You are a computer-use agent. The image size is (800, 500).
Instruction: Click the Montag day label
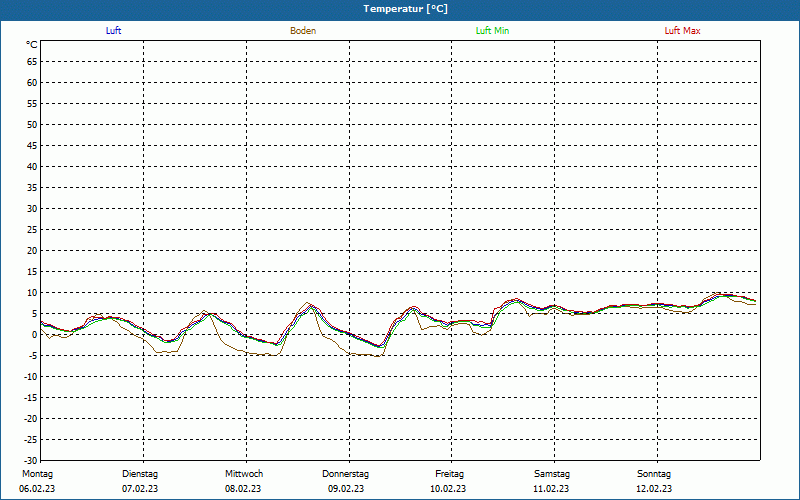[37, 474]
